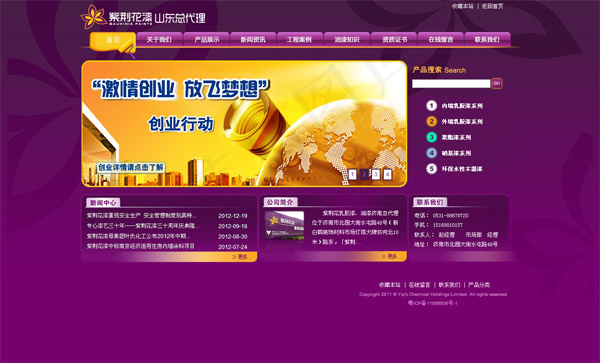
Task: Click the 地址 address line
Action: pos(456,244)
